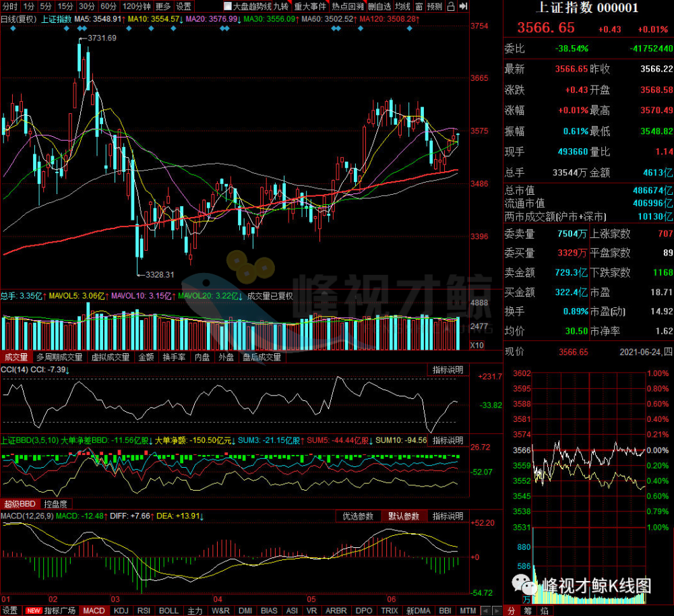Screen dimensions: 674x616
Task: Click the first blue diamond event marker
Action: tap(13, 29)
